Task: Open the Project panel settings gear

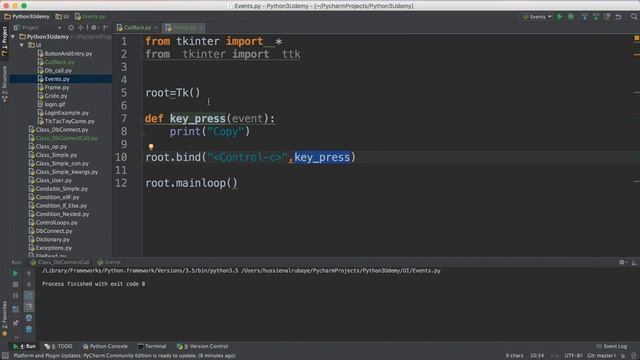Action: [x=94, y=28]
